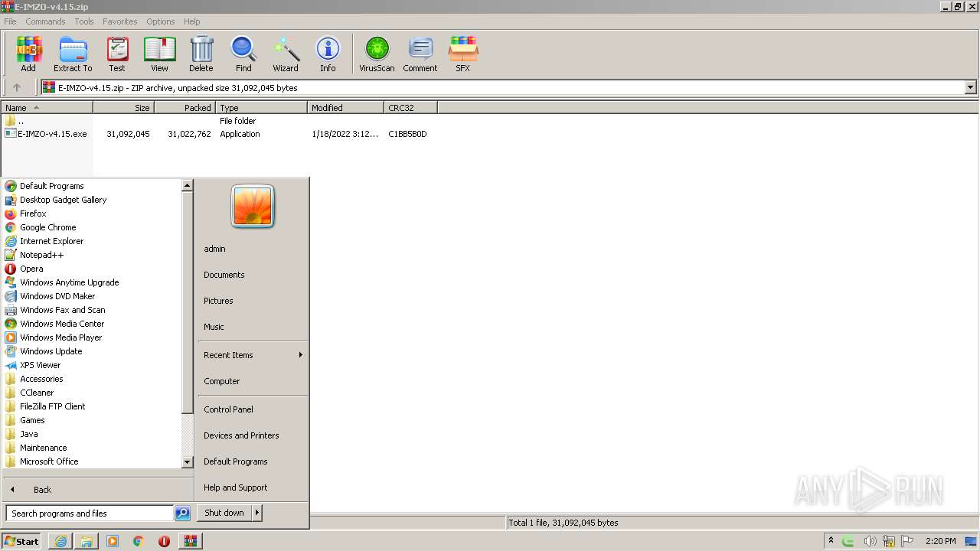The width and height of the screenshot is (980, 551).
Task: Click the programs list scroll down arrow
Action: (x=188, y=462)
